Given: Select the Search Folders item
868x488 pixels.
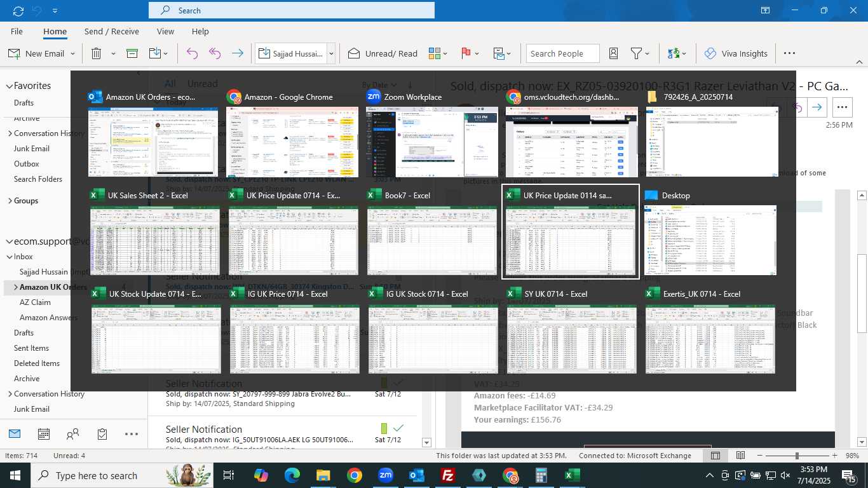Looking at the screenshot, I should coord(38,179).
